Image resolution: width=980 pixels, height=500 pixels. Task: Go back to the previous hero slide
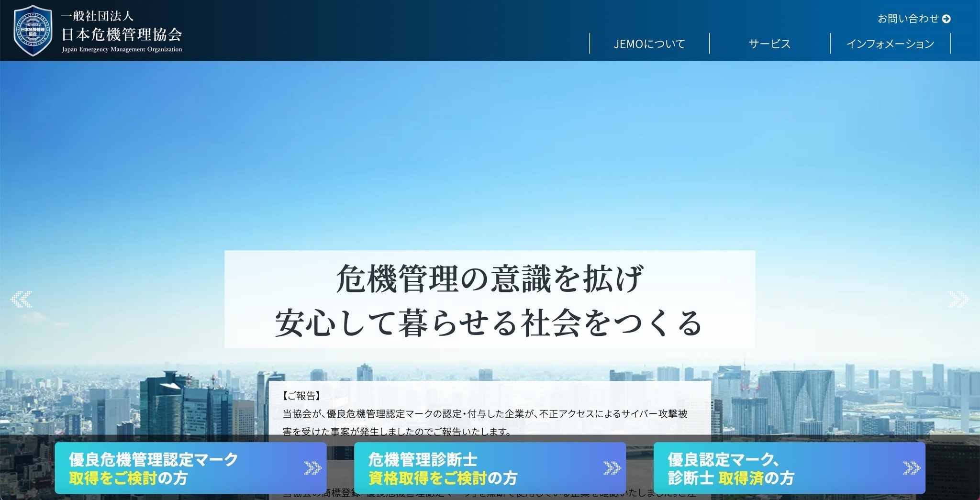(21, 299)
